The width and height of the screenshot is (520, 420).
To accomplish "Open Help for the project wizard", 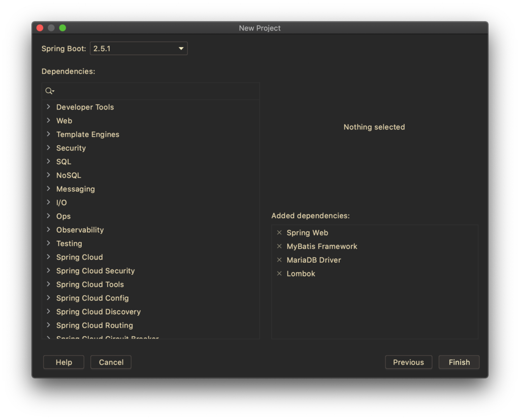I will 63,362.
